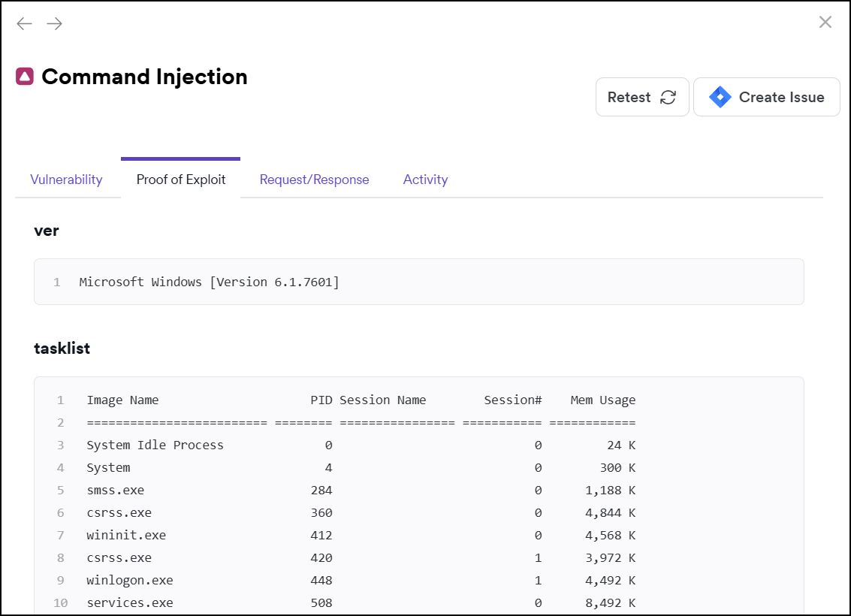This screenshot has height=616, width=851.
Task: Click the blue diamond icon beside Create Issue
Action: pos(719,97)
